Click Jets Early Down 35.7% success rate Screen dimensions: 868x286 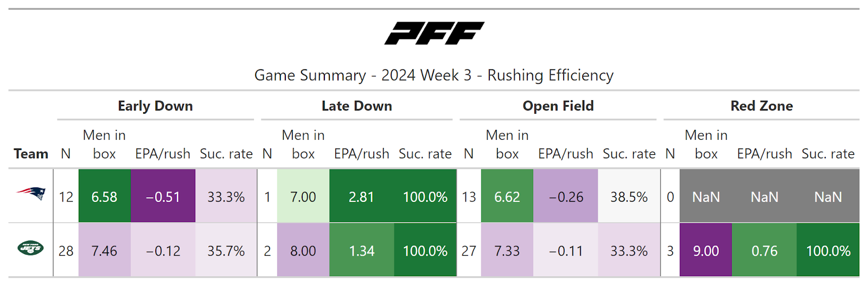point(226,251)
